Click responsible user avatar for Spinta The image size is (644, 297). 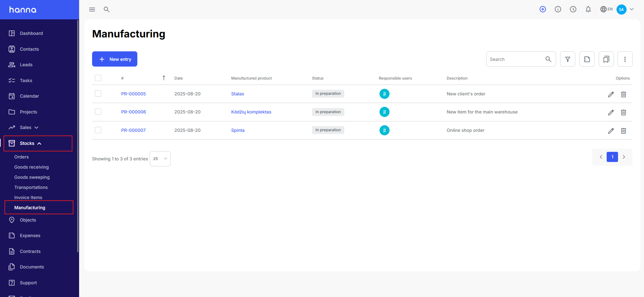coord(385,130)
